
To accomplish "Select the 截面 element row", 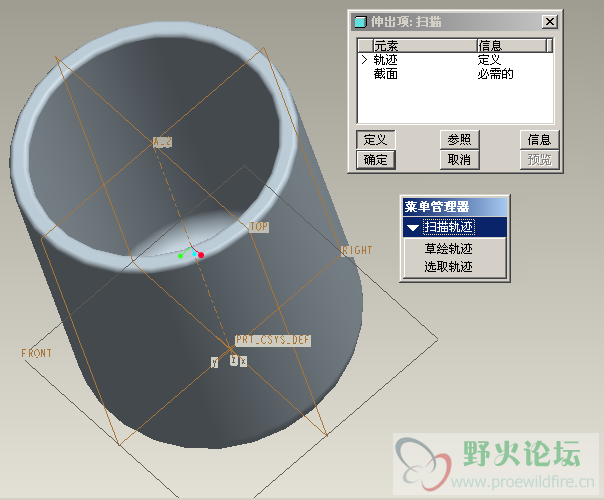I will pyautogui.click(x=455, y=74).
